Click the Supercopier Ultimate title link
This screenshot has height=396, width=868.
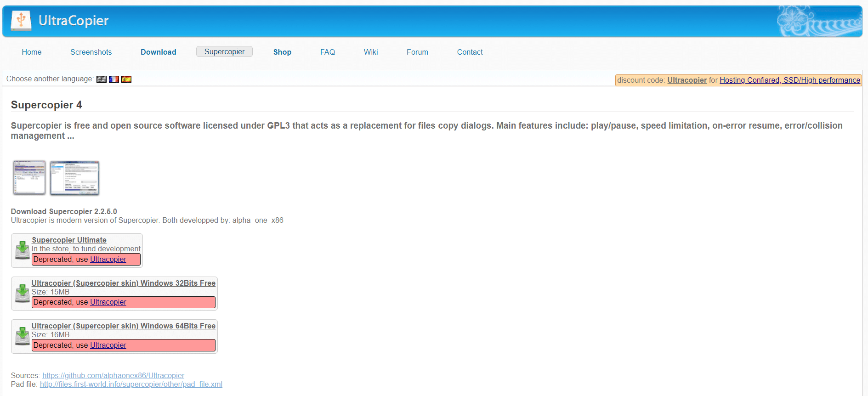click(69, 240)
